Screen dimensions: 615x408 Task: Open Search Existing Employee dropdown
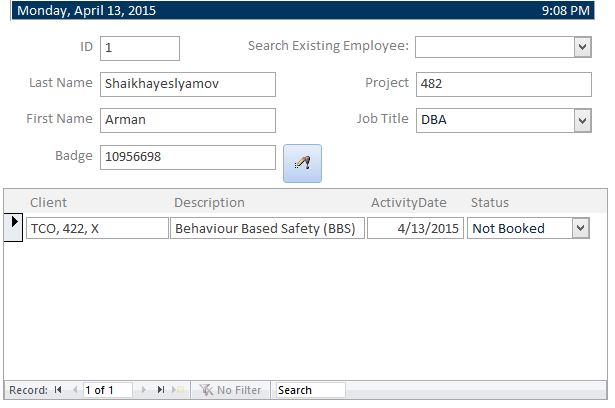(x=583, y=47)
